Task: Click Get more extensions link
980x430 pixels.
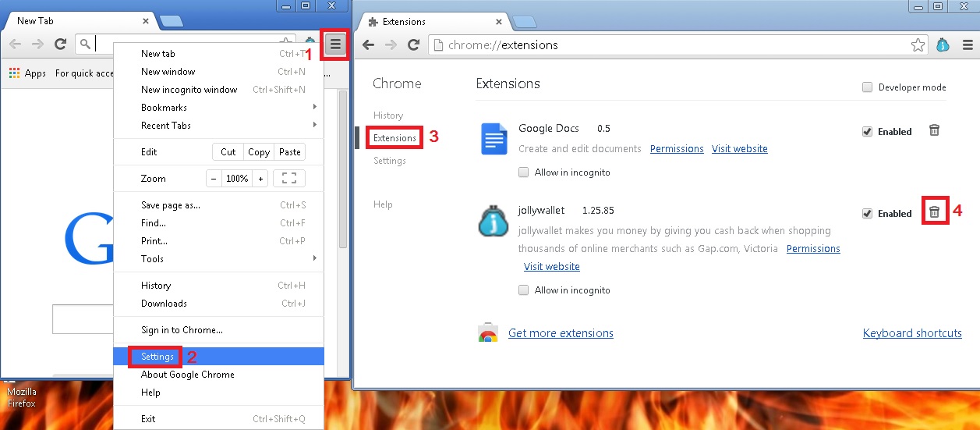Action: (561, 333)
